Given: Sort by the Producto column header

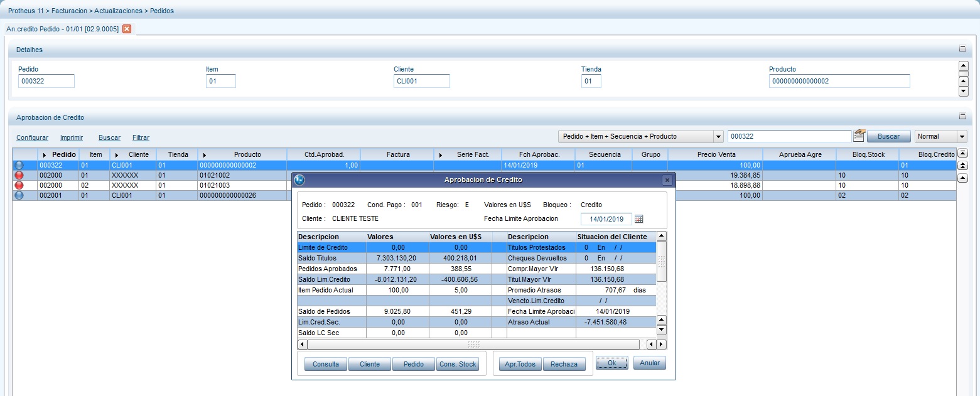Looking at the screenshot, I should pos(242,154).
